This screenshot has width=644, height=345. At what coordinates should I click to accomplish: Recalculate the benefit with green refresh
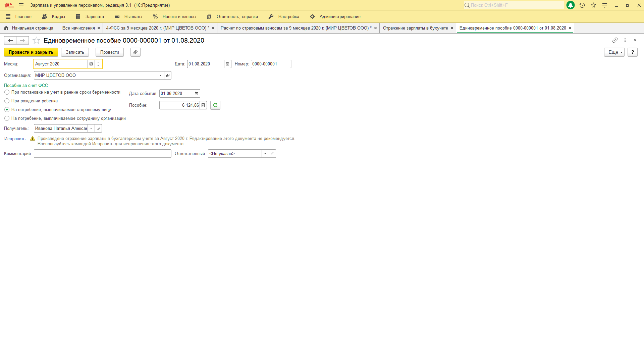(215, 105)
